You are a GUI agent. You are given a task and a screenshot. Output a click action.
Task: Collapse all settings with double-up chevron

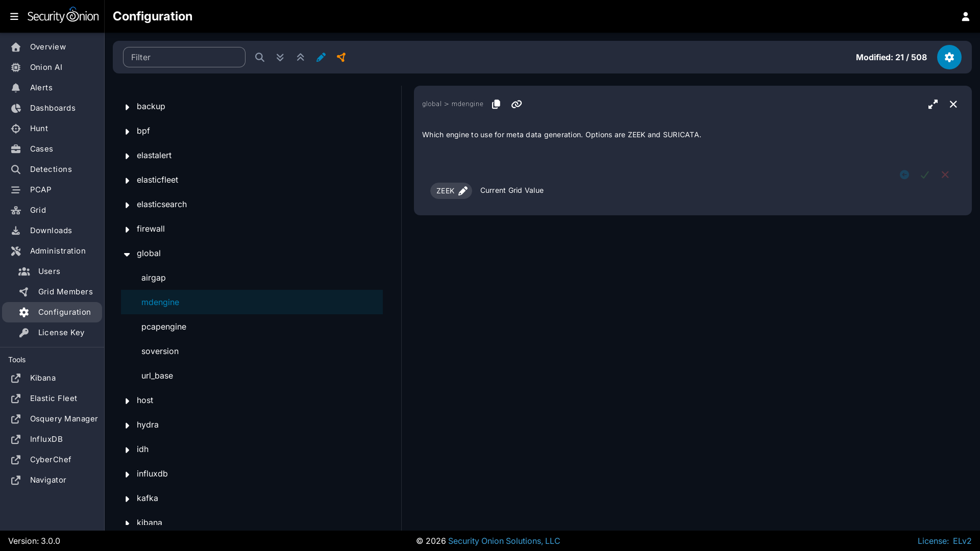[x=300, y=57]
